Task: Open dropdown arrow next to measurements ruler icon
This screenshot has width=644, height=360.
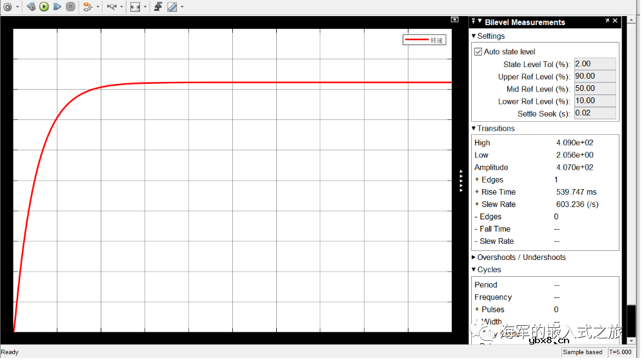Action: 182,7
